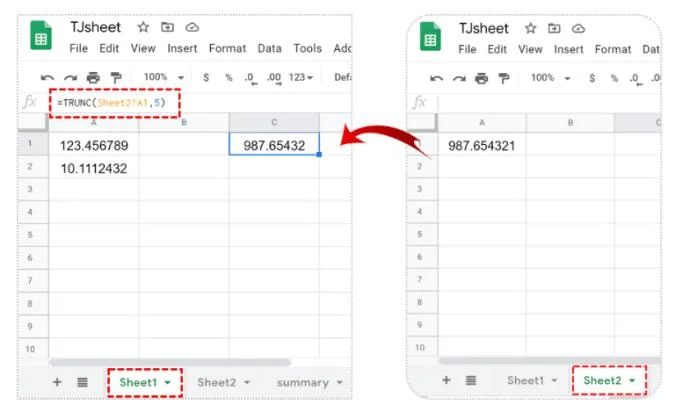Decrease decimal places in left window
This screenshot has height=412, width=690.
(250, 78)
